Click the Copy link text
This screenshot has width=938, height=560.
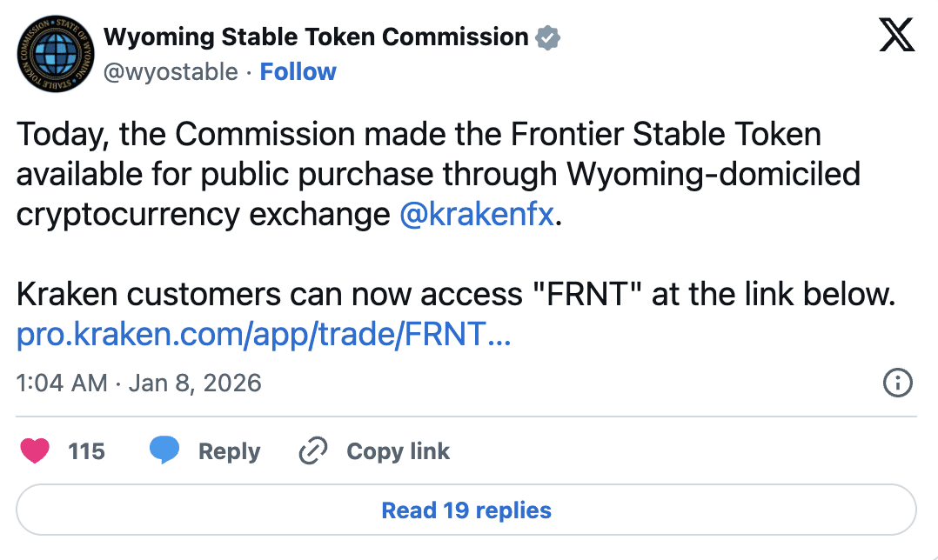pos(398,451)
